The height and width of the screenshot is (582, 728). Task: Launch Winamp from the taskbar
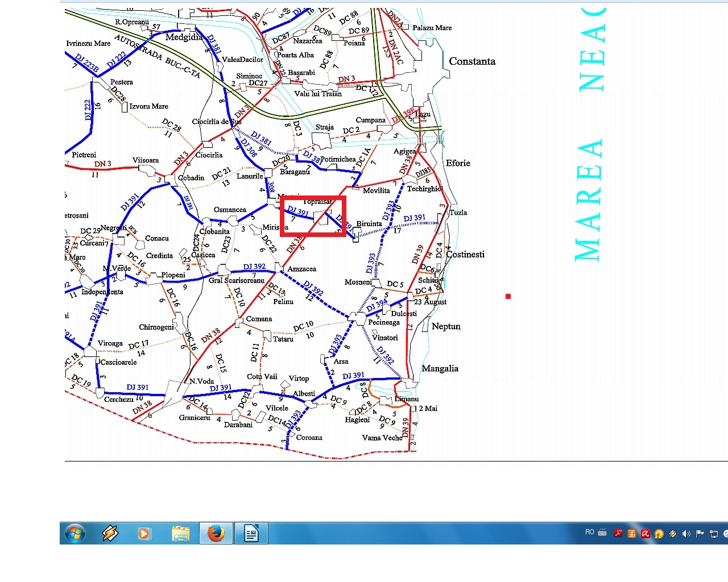[x=110, y=534]
